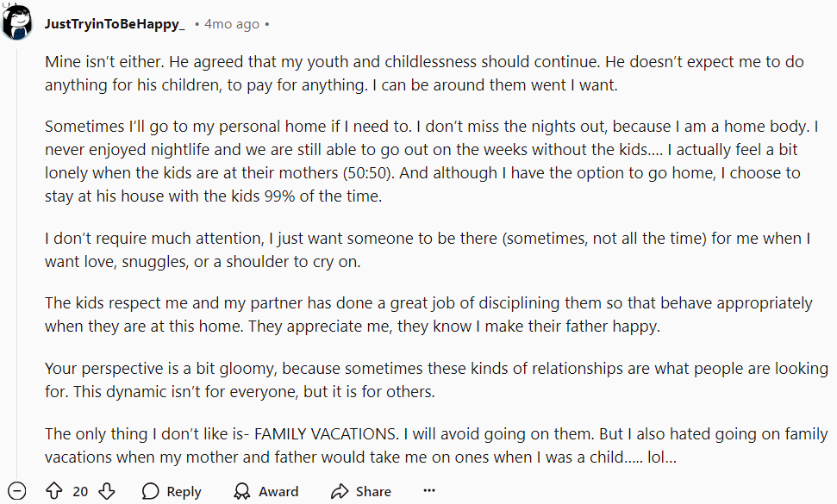Image resolution: width=837 pixels, height=504 pixels.
Task: Click paragraph starting 'Mine isn't either'
Action: pos(424,73)
